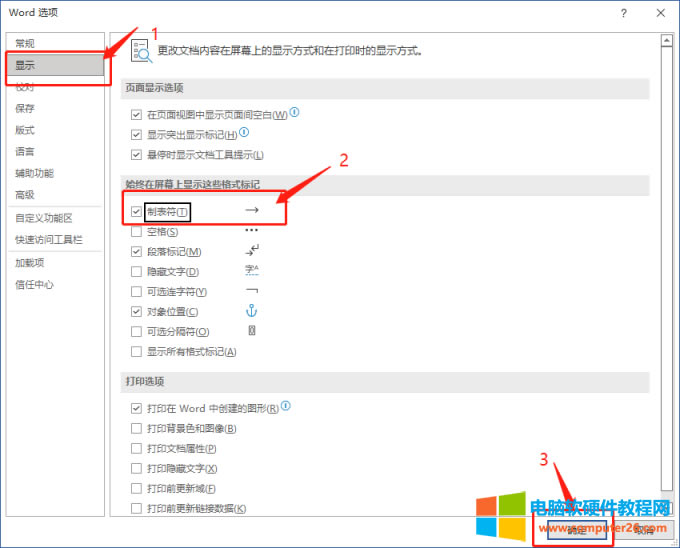Open 信任中心 category
The width and height of the screenshot is (680, 548).
pyautogui.click(x=34, y=284)
